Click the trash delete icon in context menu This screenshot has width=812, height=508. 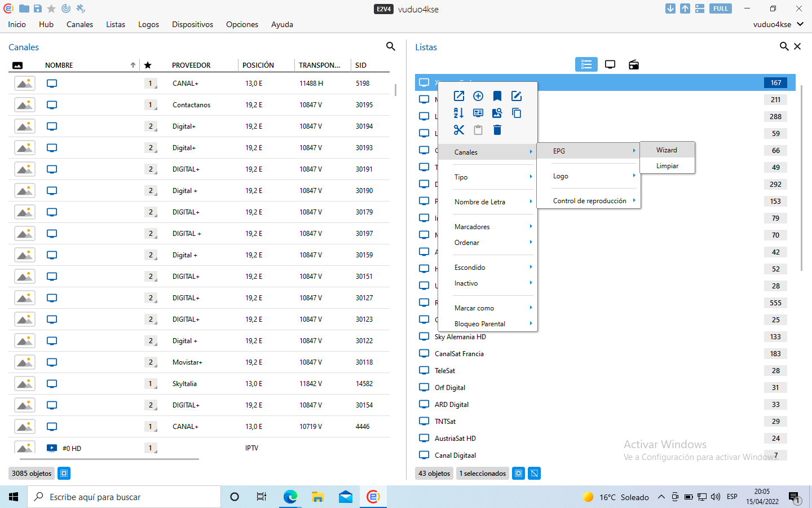point(497,130)
